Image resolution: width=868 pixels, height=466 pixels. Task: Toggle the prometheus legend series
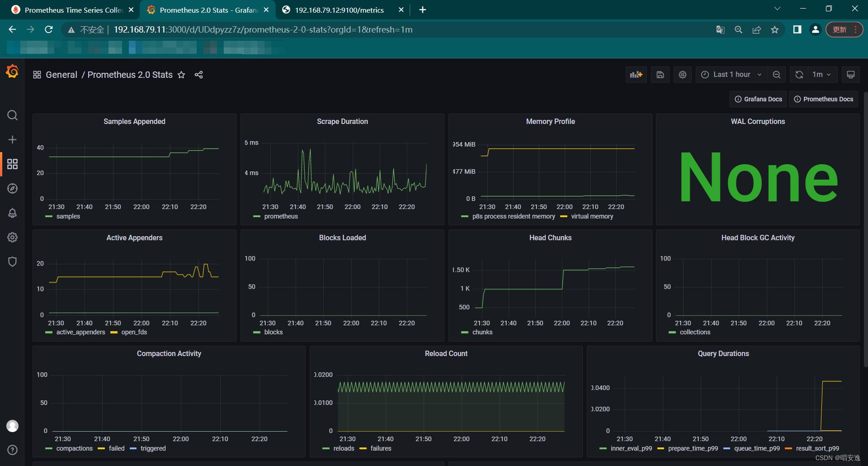281,216
